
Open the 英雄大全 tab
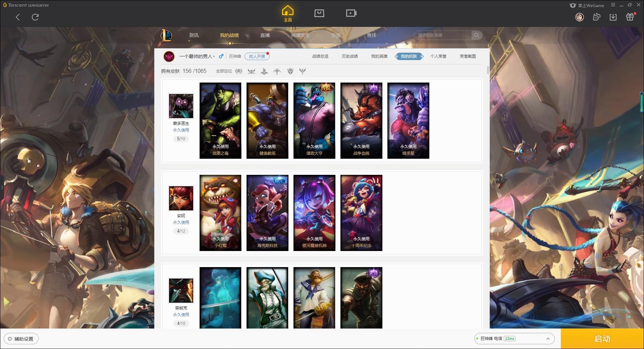click(x=301, y=35)
